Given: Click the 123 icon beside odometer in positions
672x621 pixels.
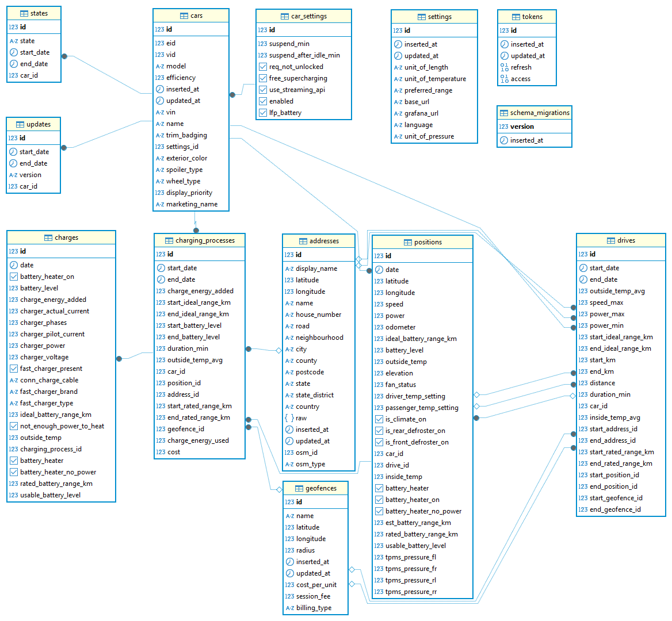Looking at the screenshot, I should tap(379, 327).
